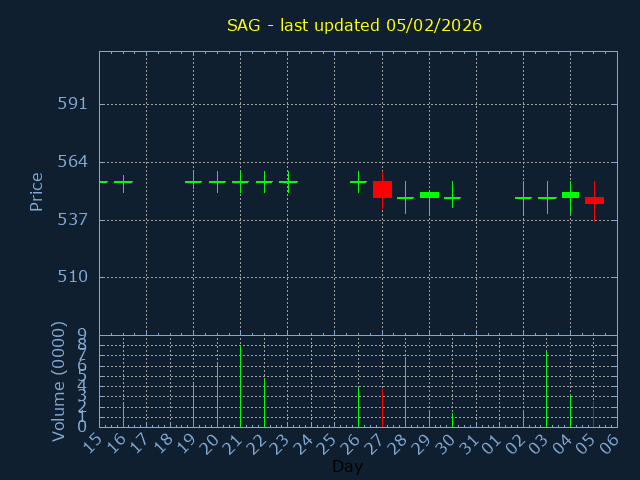This screenshot has width=640, height=480.
Task: Select the green candlestick on day 04
Action: click(570, 195)
